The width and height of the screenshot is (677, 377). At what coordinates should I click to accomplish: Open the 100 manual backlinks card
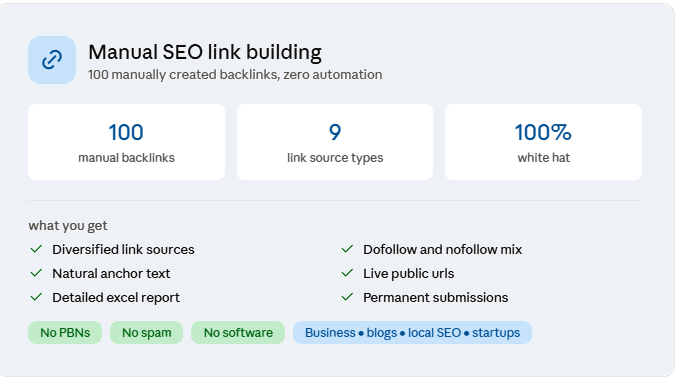[127, 142]
